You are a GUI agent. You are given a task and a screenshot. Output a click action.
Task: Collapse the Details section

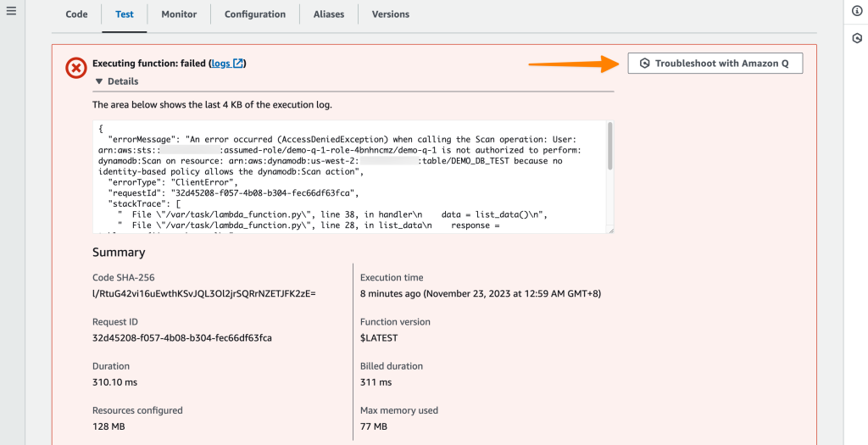(117, 81)
